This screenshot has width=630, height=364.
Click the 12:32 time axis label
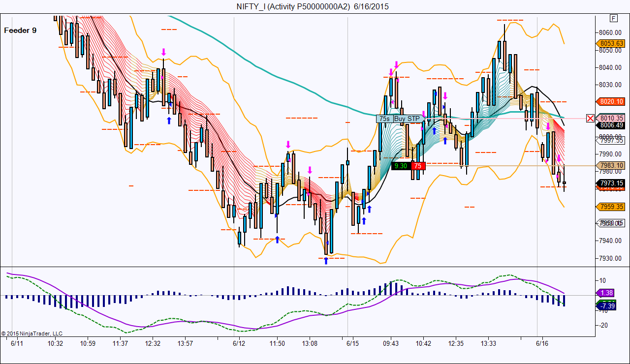click(x=153, y=343)
